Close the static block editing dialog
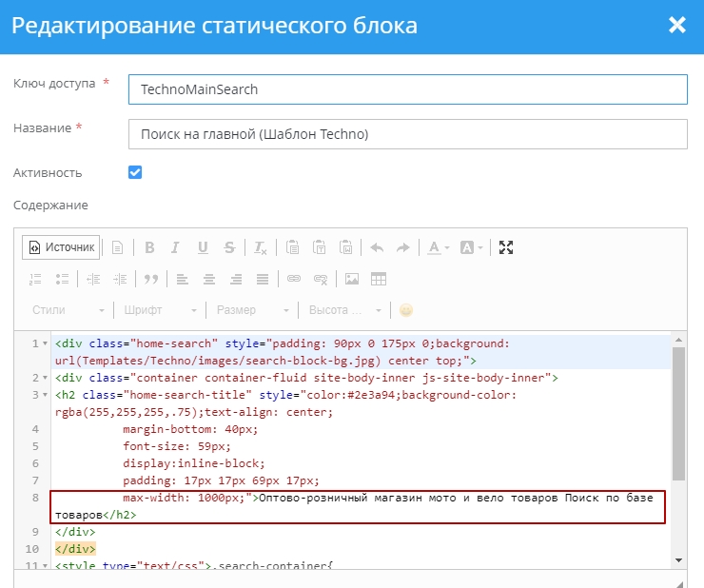The image size is (704, 588). pos(677,26)
